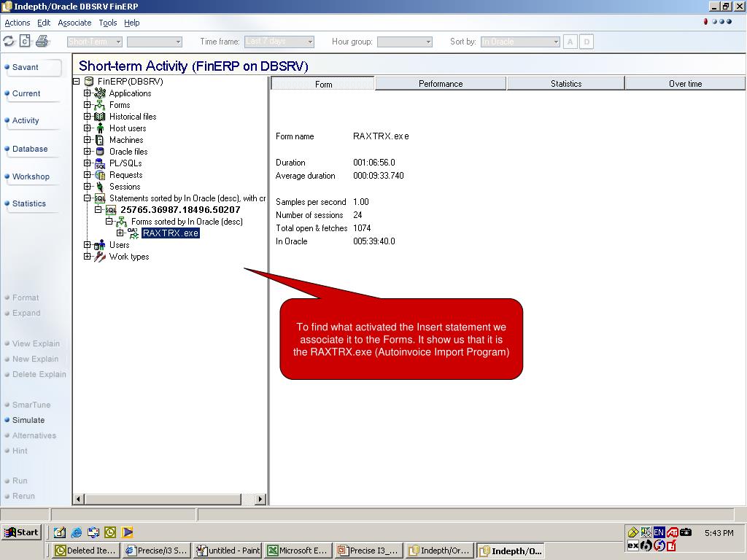Open the Help menu
Viewport: 747px width, 560px height.
pyautogui.click(x=132, y=23)
